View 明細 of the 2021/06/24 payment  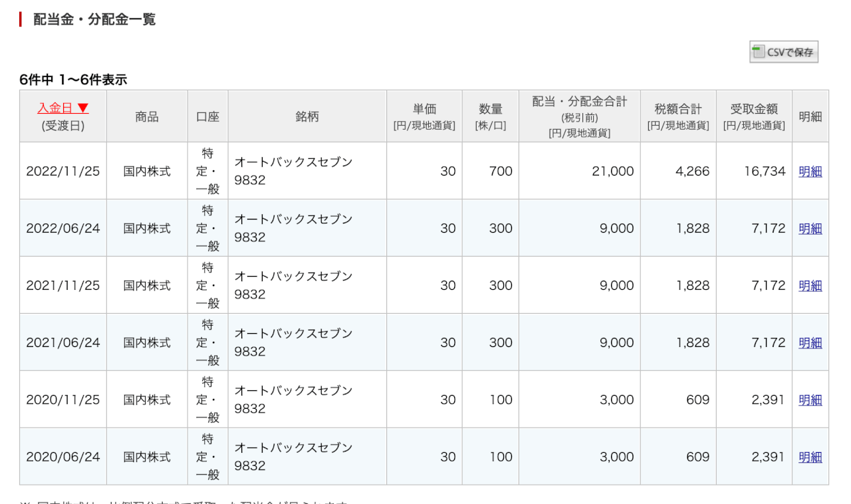[810, 343]
